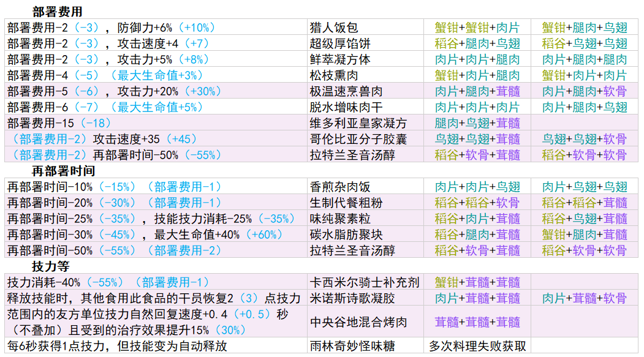Viewport: 644px width, 357px height.
Task: Click the effect cell with 最大生命值+40%
Action: point(156,235)
